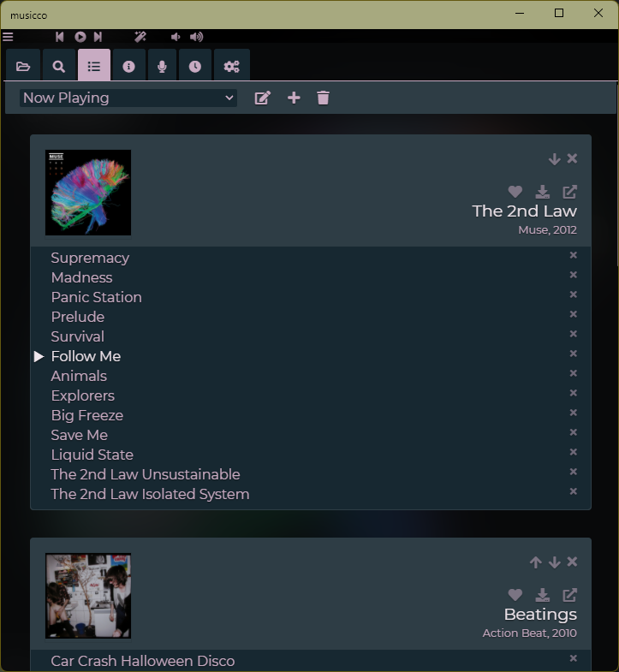Raise volume with the loud speaker icon
619x672 pixels.
[x=196, y=37]
